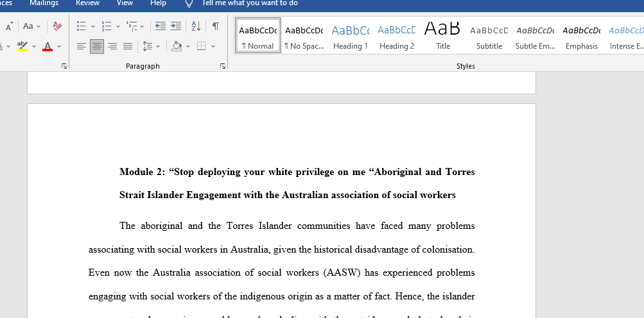
Task: Click the Decrease Font Size icon
Action: [9, 26]
